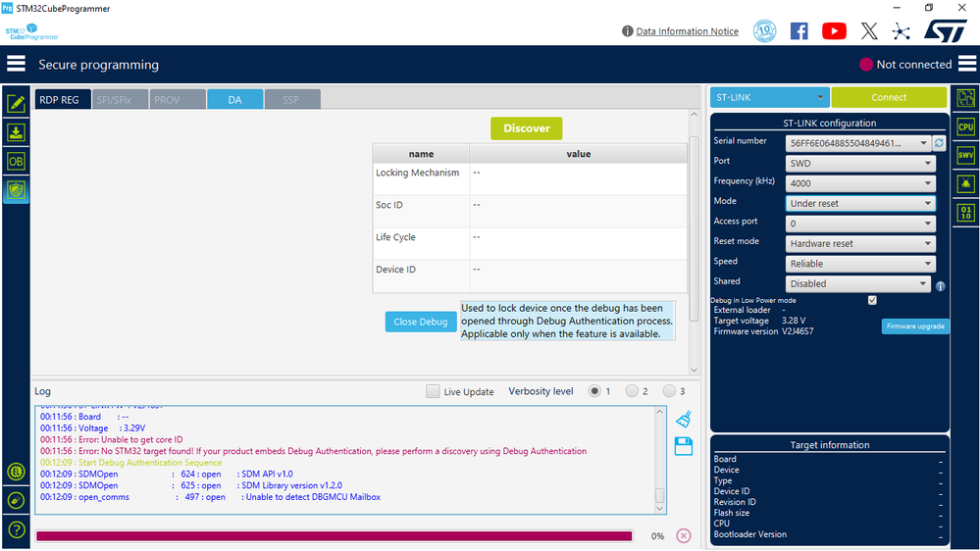Image resolution: width=980 pixels, height=551 pixels.
Task: Switch to the RDP REG tab
Action: [63, 99]
